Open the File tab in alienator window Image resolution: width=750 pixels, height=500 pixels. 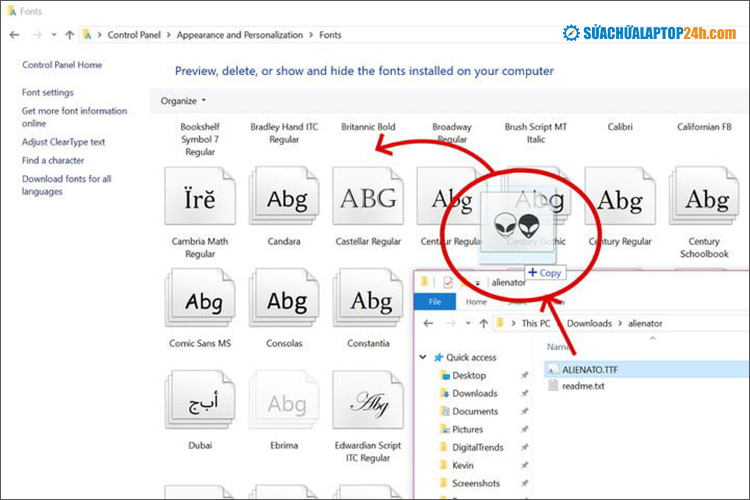(x=435, y=302)
